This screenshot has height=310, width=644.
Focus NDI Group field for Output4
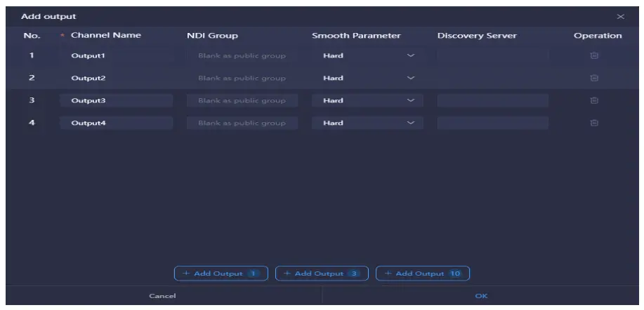click(x=242, y=123)
